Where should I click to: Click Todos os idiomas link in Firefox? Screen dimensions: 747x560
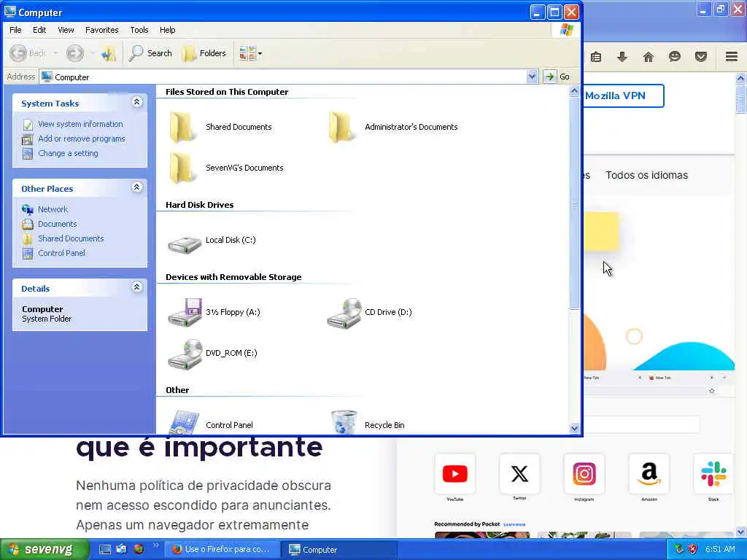[x=646, y=175]
